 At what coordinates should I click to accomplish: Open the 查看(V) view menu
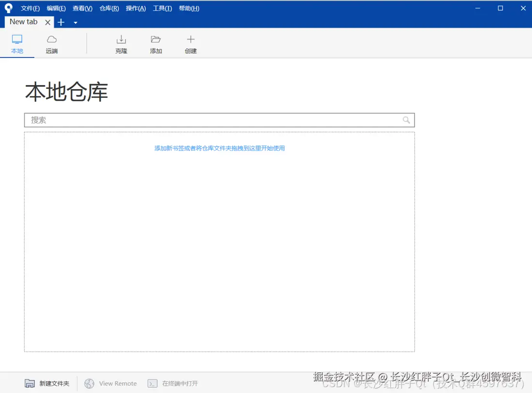pyautogui.click(x=82, y=8)
